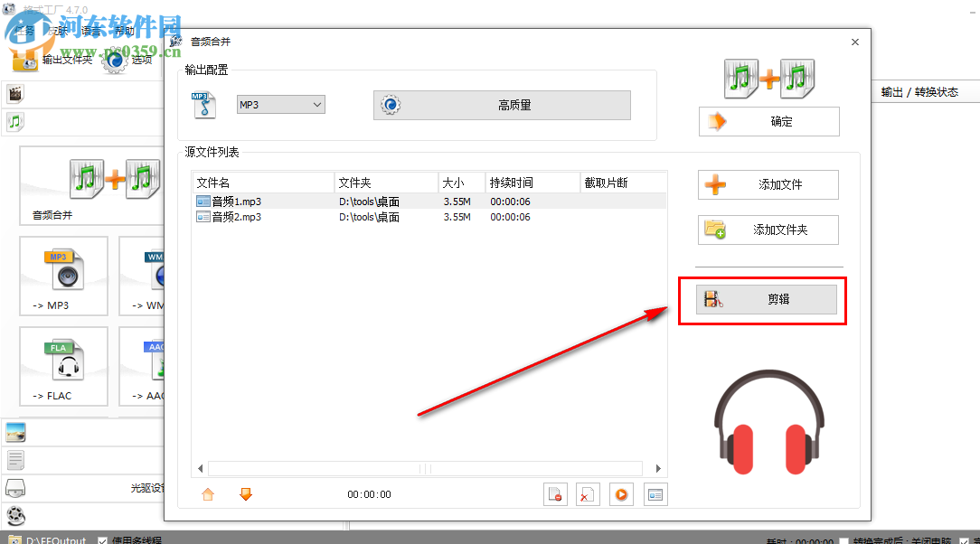Click the remove file icon below the list
980x544 pixels.
tap(555, 494)
